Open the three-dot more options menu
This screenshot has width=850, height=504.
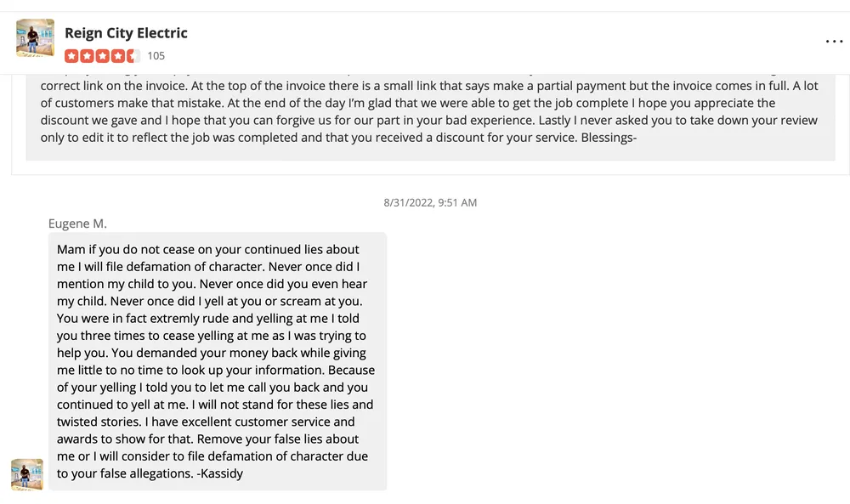click(x=834, y=41)
